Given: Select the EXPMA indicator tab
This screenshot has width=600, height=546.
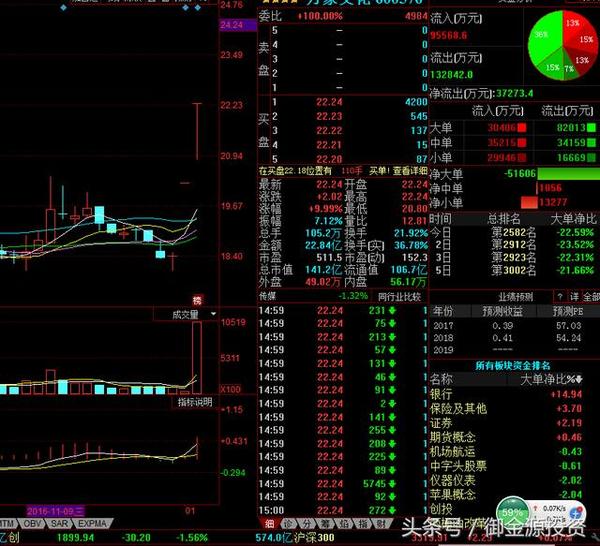Looking at the screenshot, I should 92,523.
